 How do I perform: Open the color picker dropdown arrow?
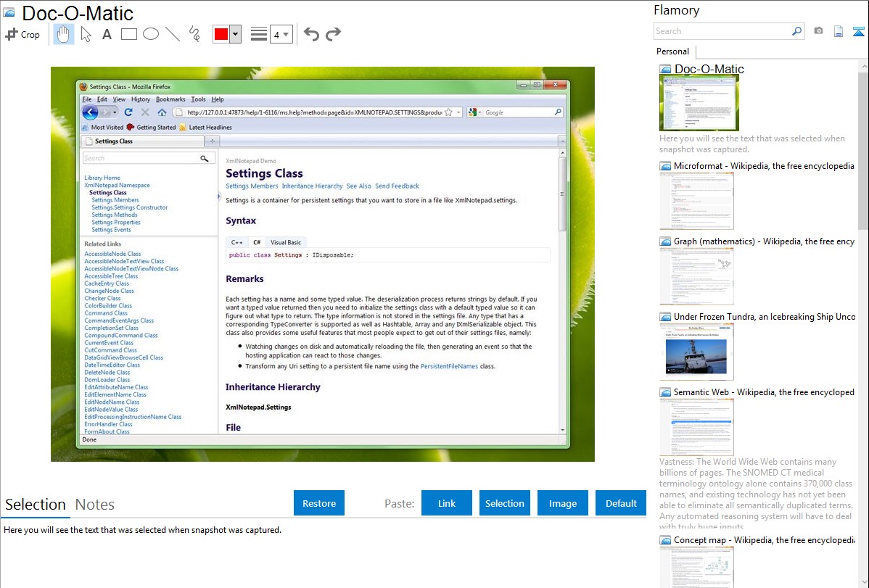tap(236, 34)
